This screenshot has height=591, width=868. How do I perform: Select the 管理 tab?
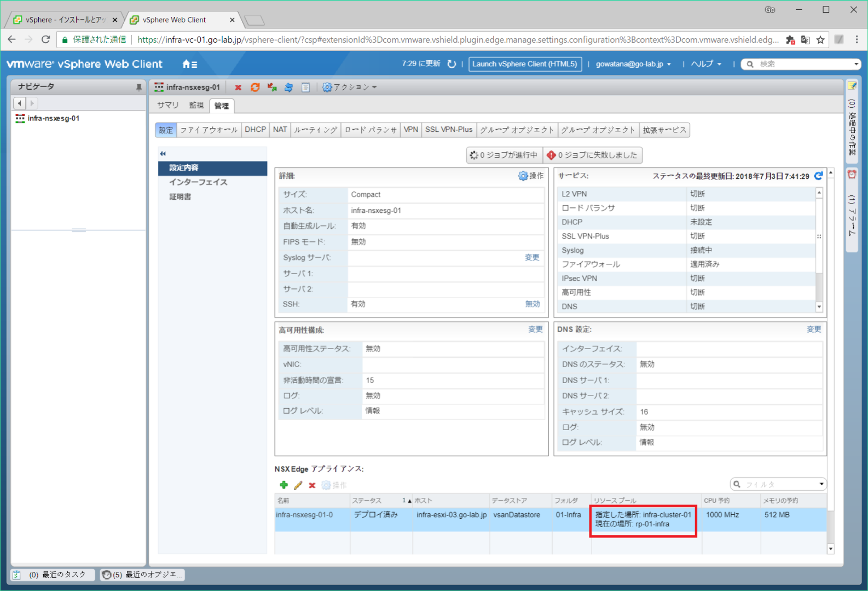pos(222,106)
